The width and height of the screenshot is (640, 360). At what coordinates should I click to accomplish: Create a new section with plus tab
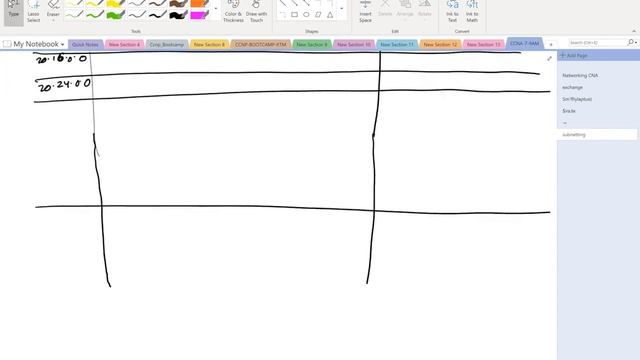tap(551, 44)
